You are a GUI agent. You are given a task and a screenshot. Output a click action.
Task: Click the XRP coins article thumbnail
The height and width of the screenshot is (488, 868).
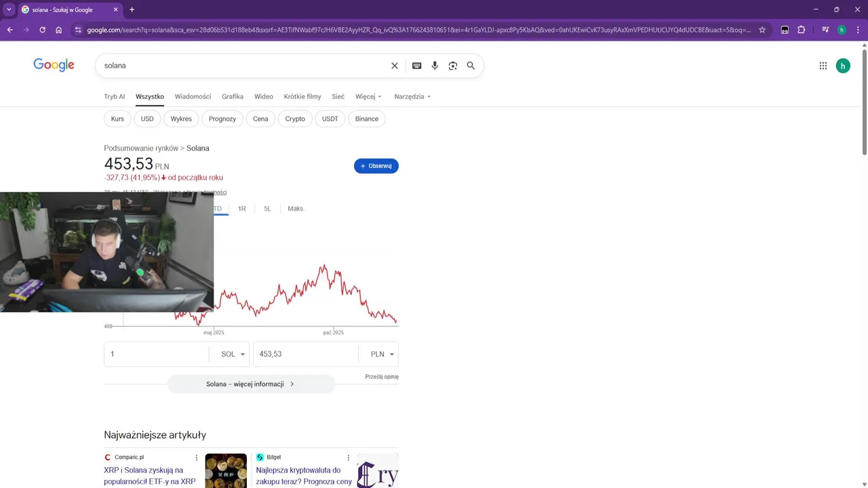pyautogui.click(x=226, y=470)
